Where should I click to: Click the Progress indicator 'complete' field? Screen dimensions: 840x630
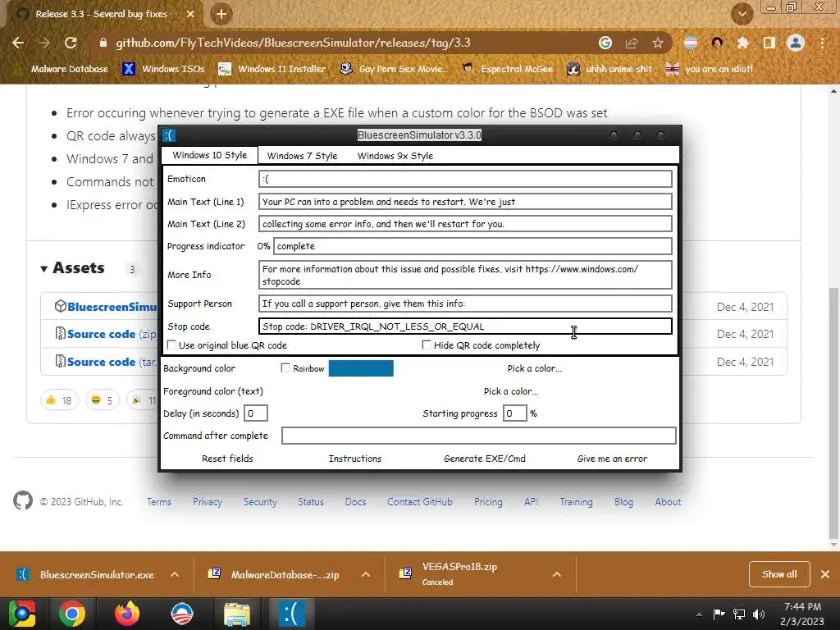[x=472, y=246]
